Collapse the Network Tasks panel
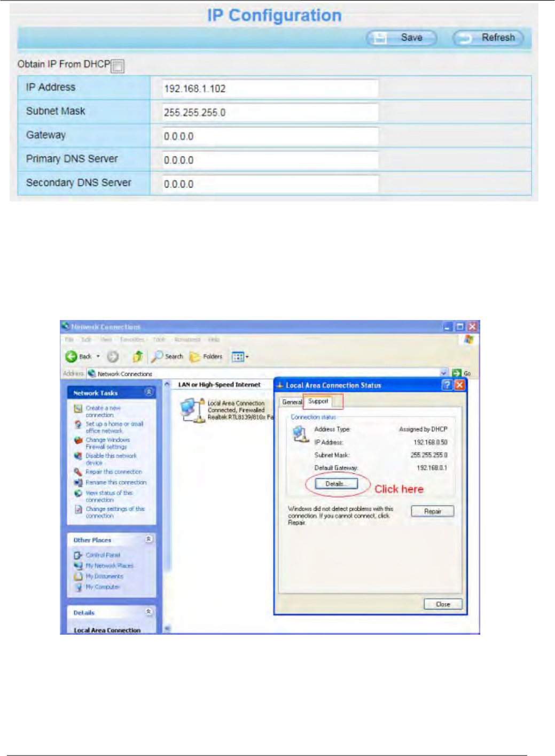The height and width of the screenshot is (756, 555). tap(148, 392)
